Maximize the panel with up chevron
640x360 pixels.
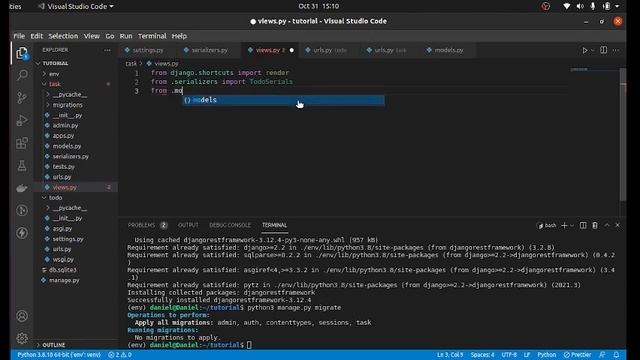(607, 225)
